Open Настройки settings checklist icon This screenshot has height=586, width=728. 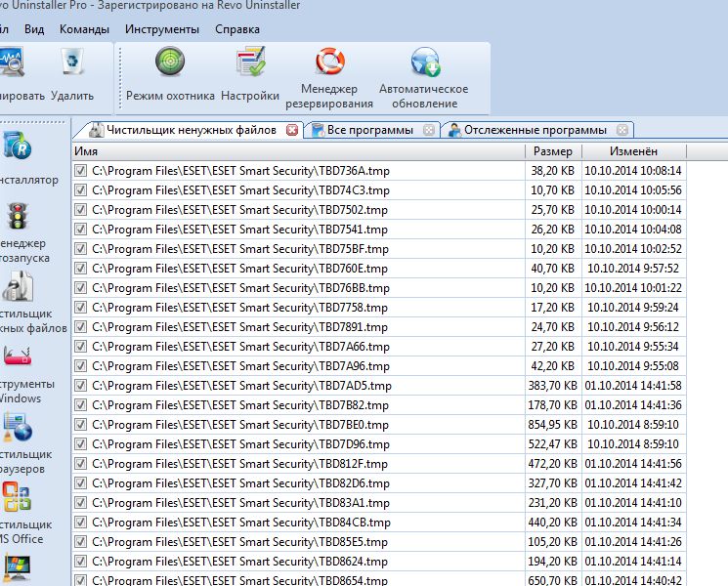[251, 62]
